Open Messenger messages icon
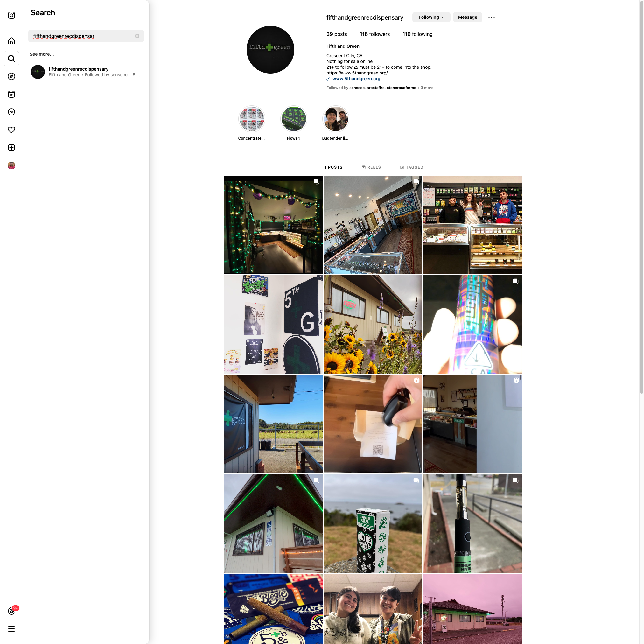Image resolution: width=644 pixels, height=644 pixels. (x=11, y=112)
